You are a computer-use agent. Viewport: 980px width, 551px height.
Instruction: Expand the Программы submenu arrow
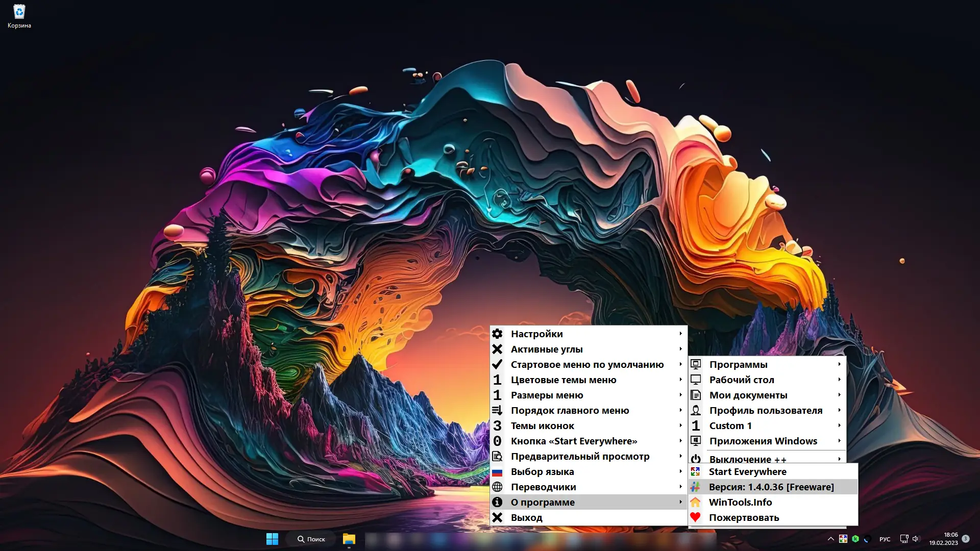tap(839, 364)
